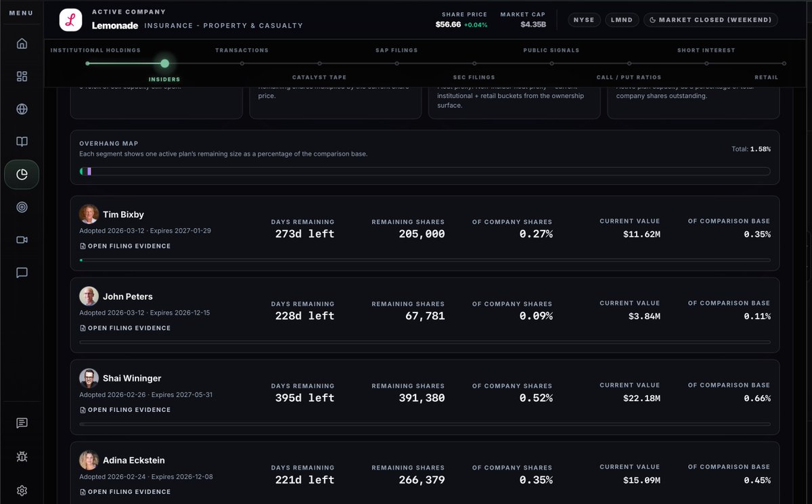This screenshot has width=812, height=504.
Task: Go to Short Interest section
Action: [706, 50]
